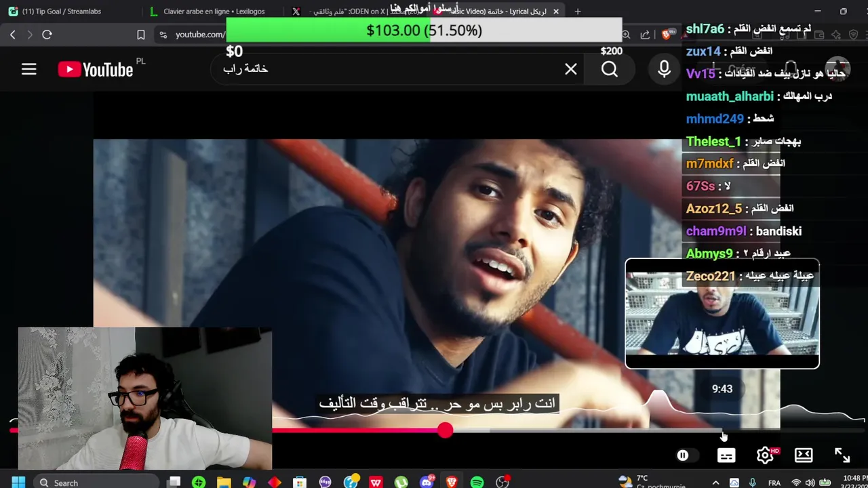Open uTorrent from the taskbar
Image resolution: width=868 pixels, height=488 pixels.
coord(401,483)
